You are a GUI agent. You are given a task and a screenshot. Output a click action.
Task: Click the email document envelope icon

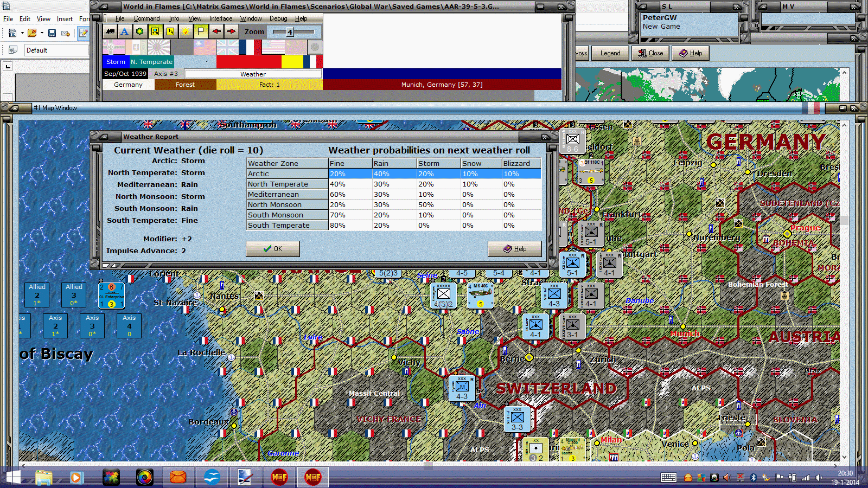click(x=66, y=33)
